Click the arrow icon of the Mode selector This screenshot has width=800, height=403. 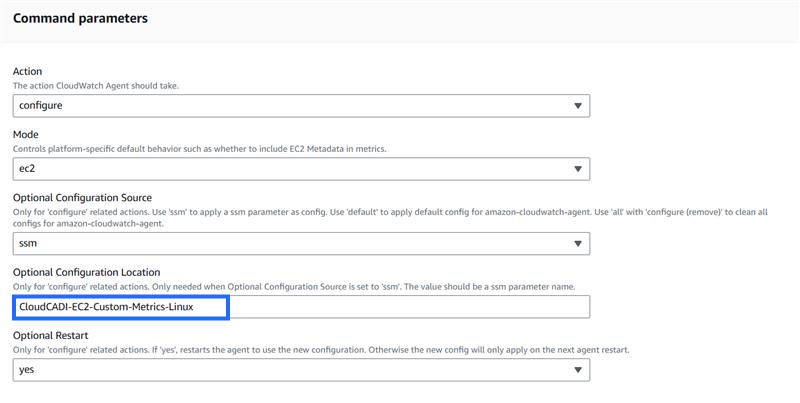(x=578, y=169)
